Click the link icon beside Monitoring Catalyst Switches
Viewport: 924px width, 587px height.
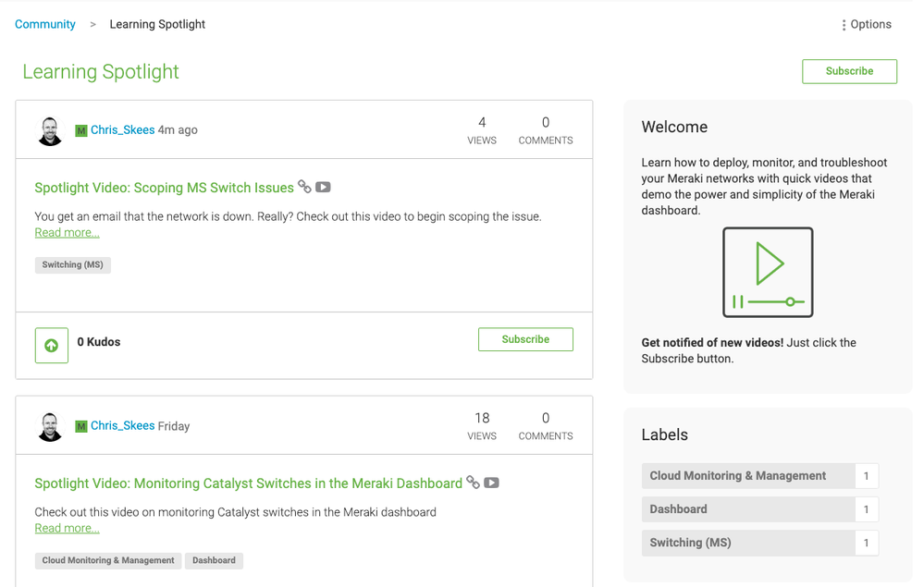pos(473,483)
